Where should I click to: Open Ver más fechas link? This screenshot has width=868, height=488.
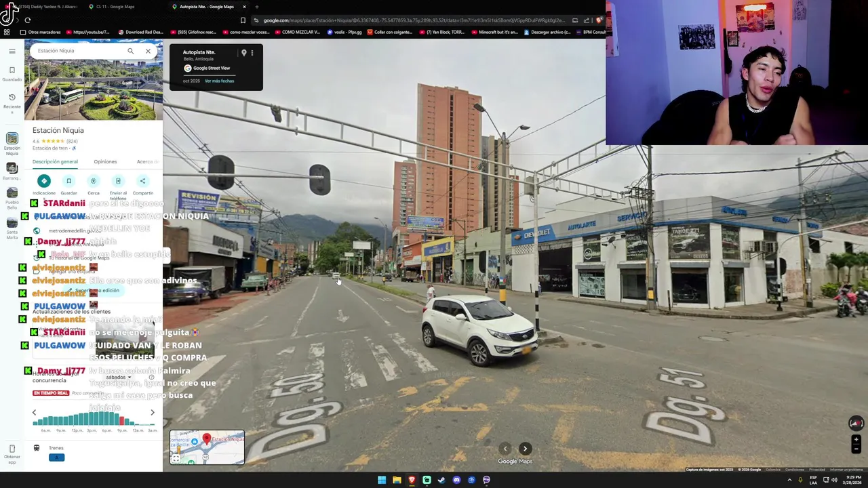point(219,81)
